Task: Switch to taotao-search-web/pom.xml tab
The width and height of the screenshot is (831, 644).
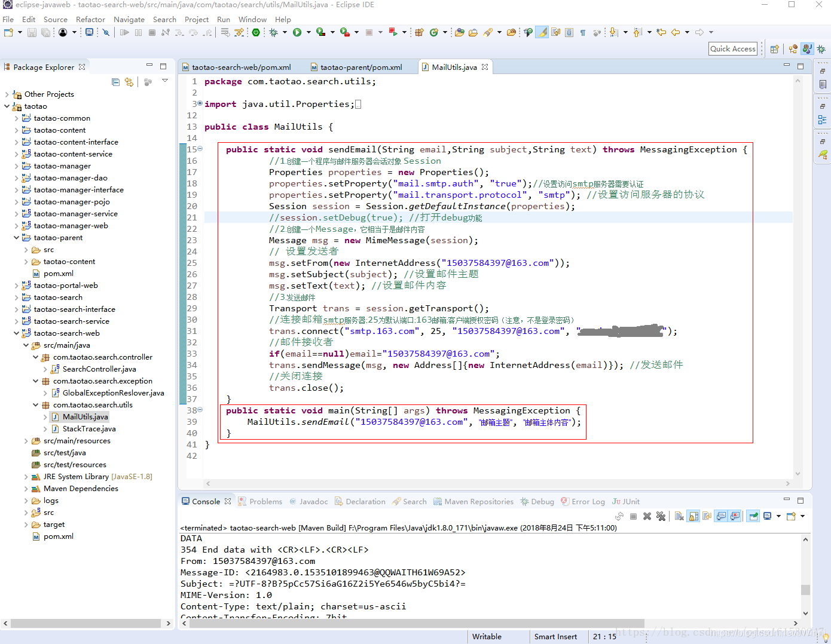Action: click(x=237, y=67)
